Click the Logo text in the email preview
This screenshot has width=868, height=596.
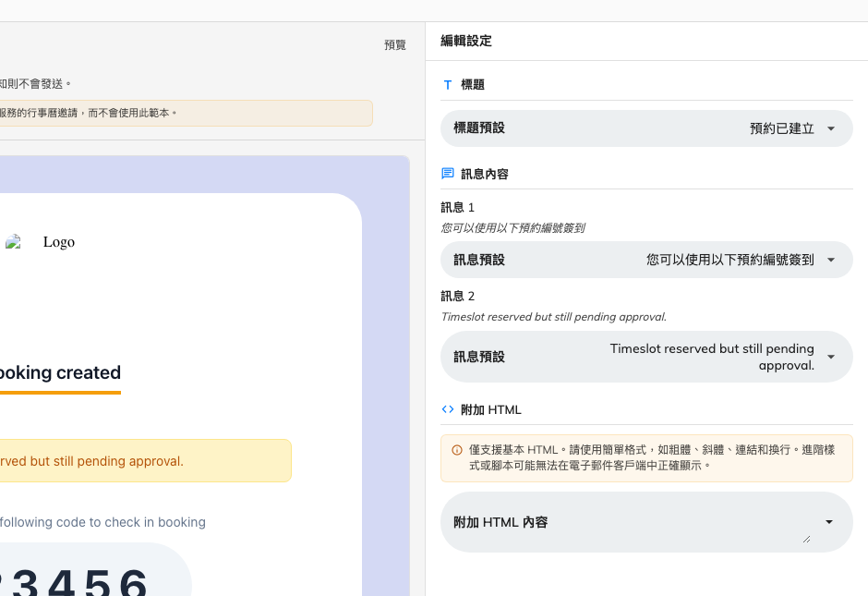(x=59, y=242)
